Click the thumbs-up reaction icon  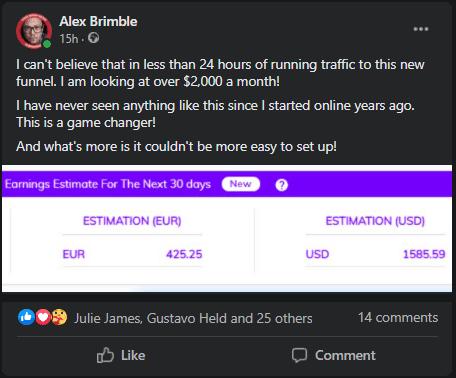click(x=26, y=317)
